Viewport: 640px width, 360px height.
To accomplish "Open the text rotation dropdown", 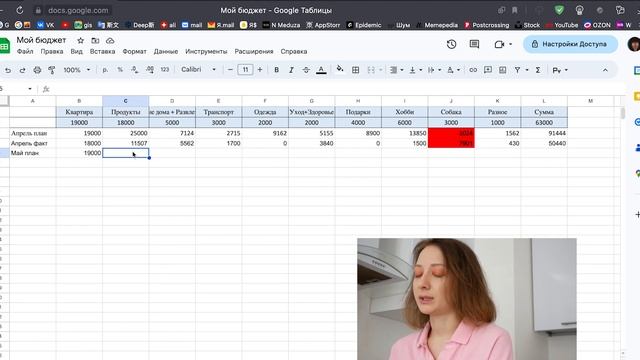I will tap(453, 70).
